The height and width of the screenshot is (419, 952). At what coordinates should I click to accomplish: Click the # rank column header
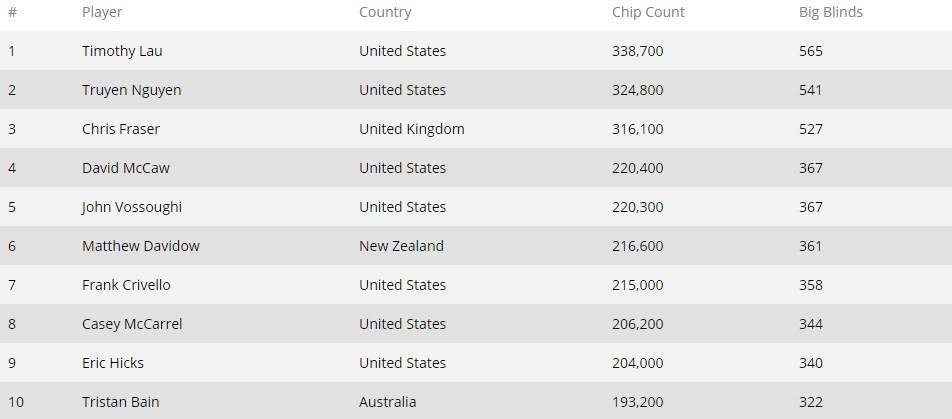point(12,13)
